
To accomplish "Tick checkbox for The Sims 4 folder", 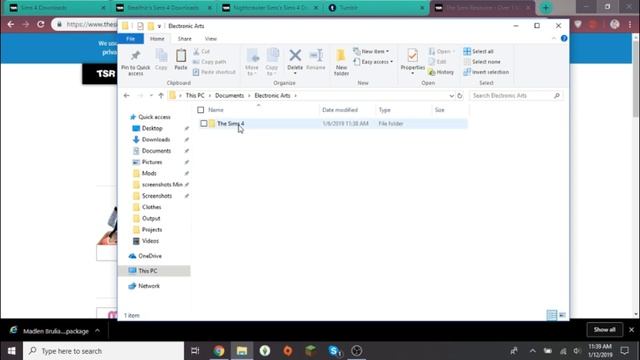I will [204, 123].
